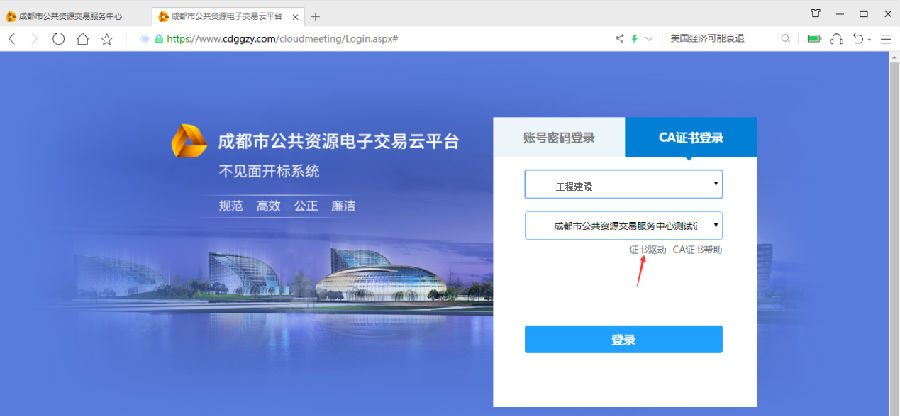Switch to 账号密码登录 tab
The height and width of the screenshot is (416, 900).
559,138
